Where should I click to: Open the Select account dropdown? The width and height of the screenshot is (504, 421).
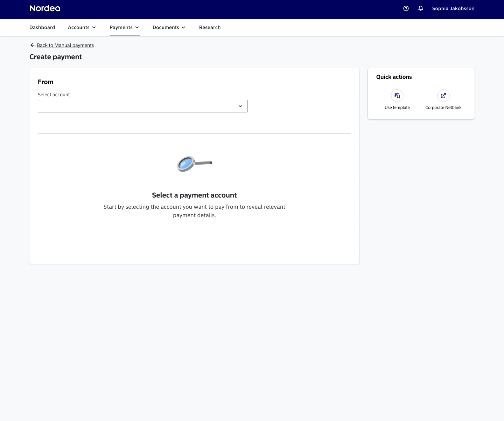click(x=143, y=106)
